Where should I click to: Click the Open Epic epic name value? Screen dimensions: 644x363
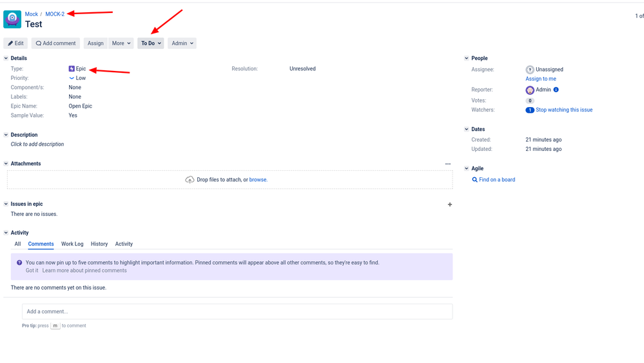pyautogui.click(x=80, y=106)
